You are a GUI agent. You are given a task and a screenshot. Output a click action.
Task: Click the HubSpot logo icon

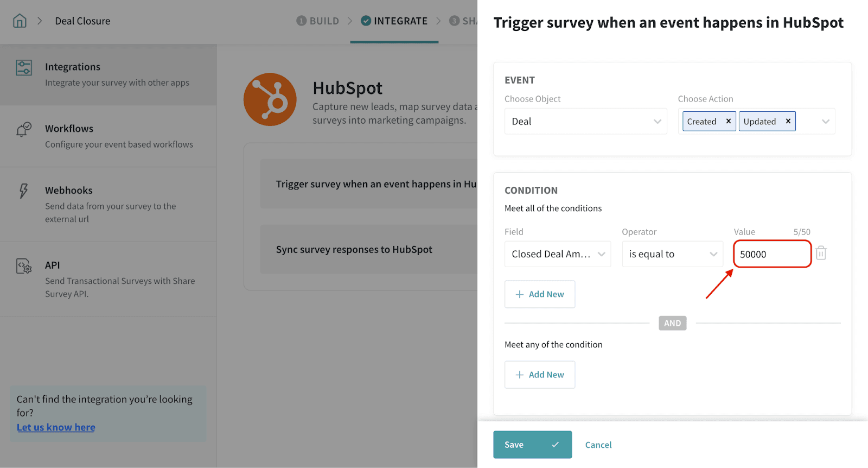[x=270, y=99]
